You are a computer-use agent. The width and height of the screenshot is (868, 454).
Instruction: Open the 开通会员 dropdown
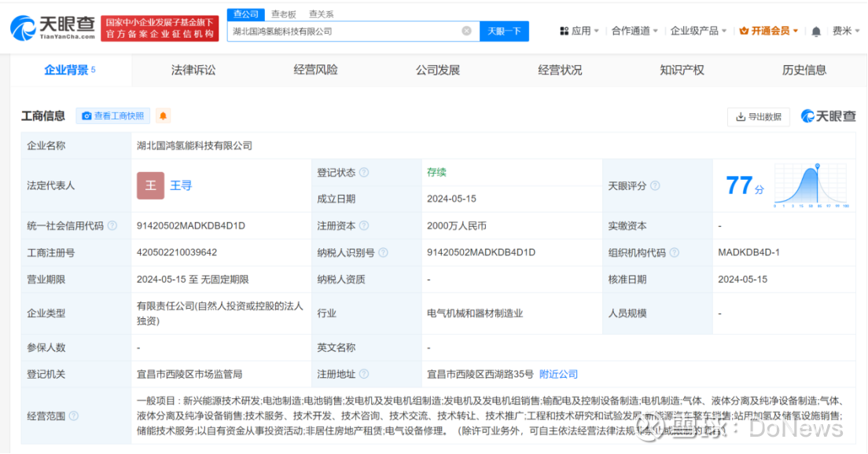click(x=769, y=31)
